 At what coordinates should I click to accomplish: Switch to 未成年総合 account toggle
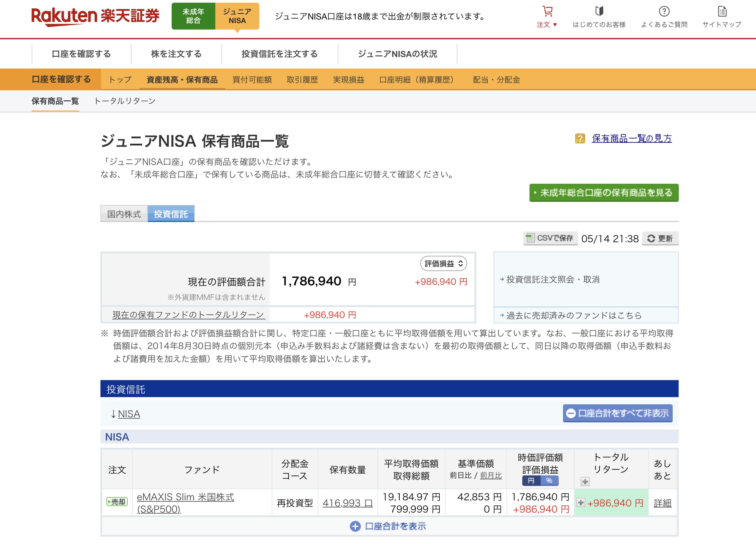point(193,16)
